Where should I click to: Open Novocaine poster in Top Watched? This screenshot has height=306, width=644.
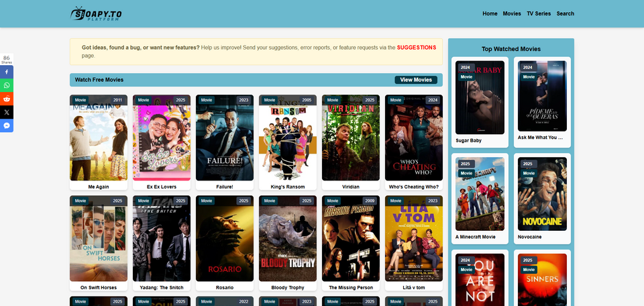(542, 194)
